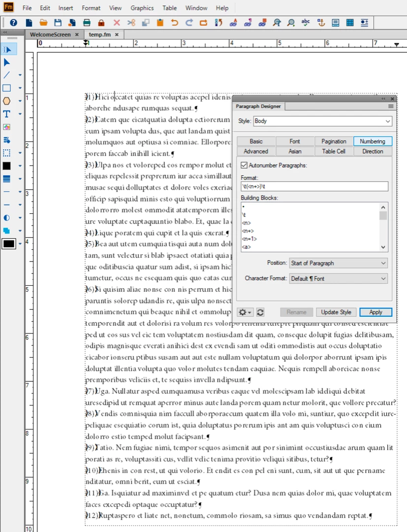Screen dimensions: 407x532
Task: Click the tint half-circle icon
Action: click(7, 218)
